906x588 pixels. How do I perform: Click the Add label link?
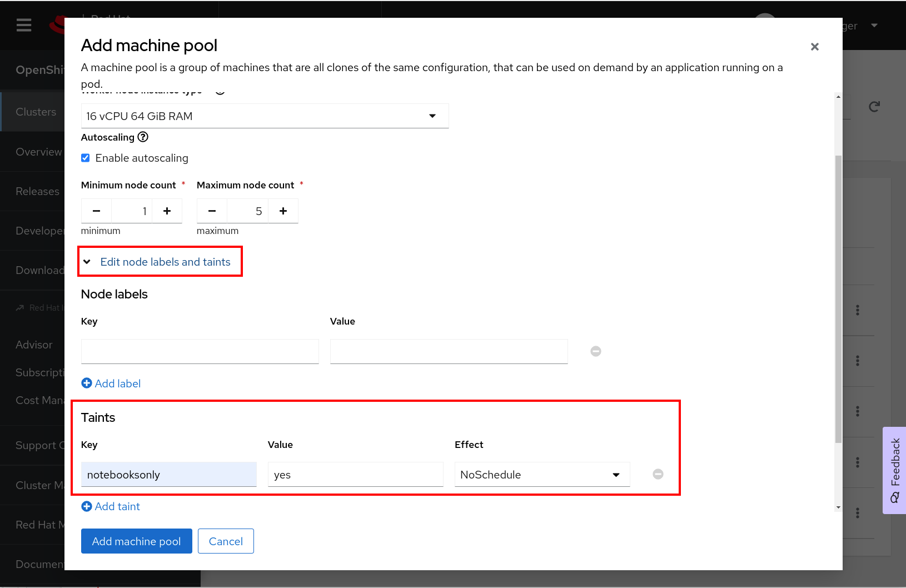pyautogui.click(x=111, y=383)
